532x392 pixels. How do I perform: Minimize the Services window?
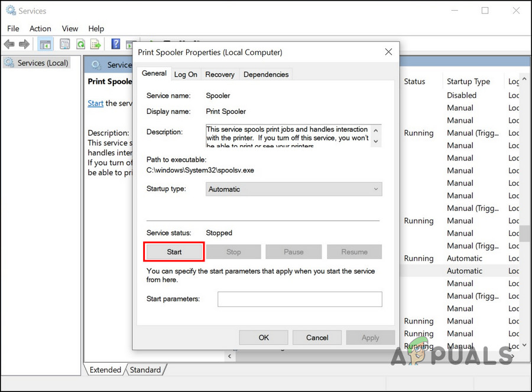[455, 11]
